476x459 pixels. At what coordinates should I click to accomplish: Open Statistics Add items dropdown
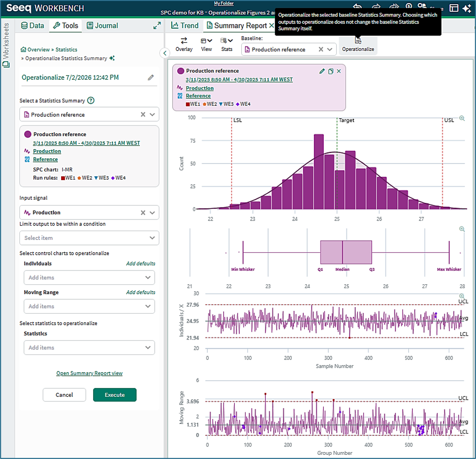(x=89, y=347)
